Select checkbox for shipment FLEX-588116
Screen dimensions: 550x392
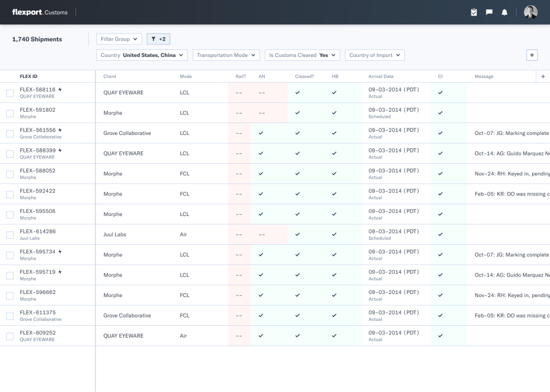(x=10, y=93)
